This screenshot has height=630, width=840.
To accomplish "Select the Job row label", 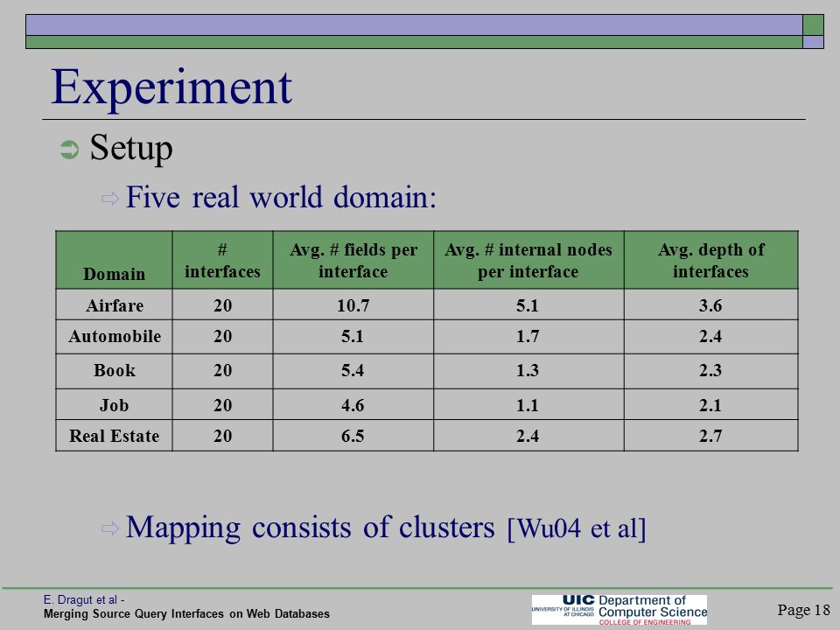I will point(114,405).
